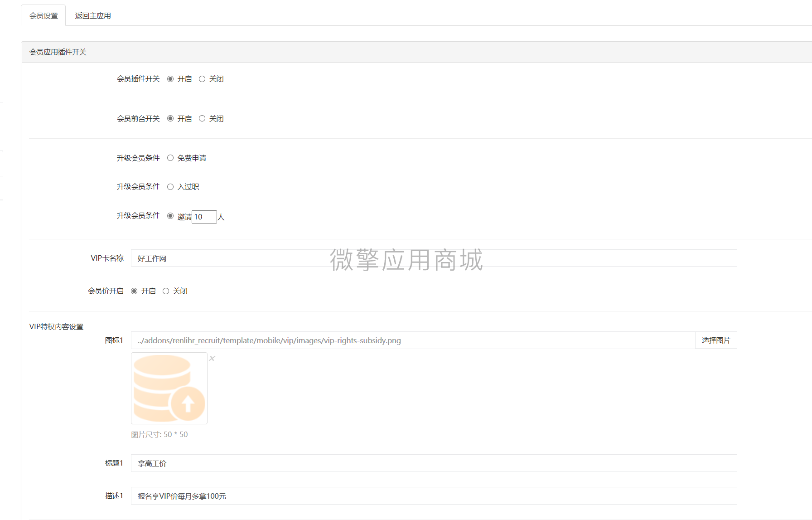Select the 邀请 people upgrade condition
Viewport: 812px width, 520px height.
[x=170, y=216]
